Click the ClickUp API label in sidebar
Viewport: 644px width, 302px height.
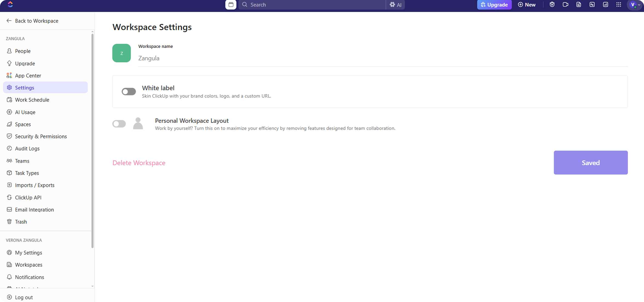[x=28, y=198]
